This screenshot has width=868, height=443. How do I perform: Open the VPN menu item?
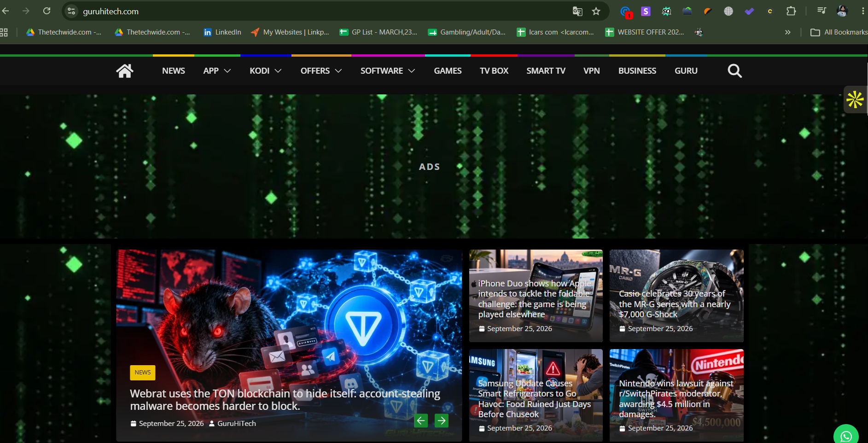coord(591,71)
